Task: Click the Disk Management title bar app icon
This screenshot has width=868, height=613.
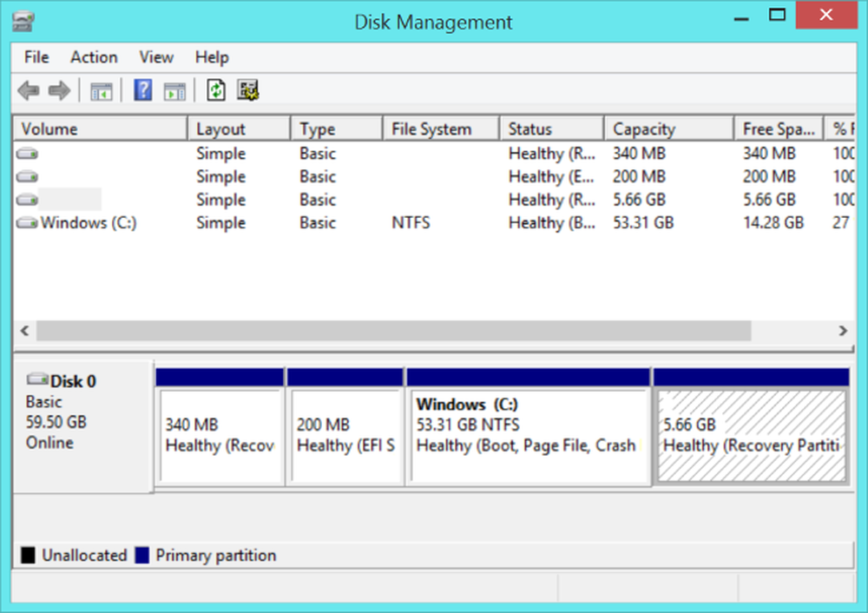Action: coord(23,22)
